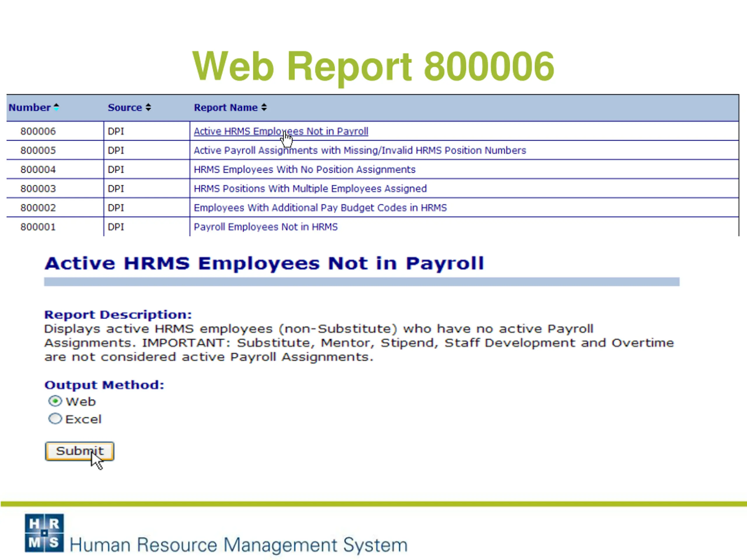Select the Web output method
Screen dimensions: 747x560
click(55, 401)
